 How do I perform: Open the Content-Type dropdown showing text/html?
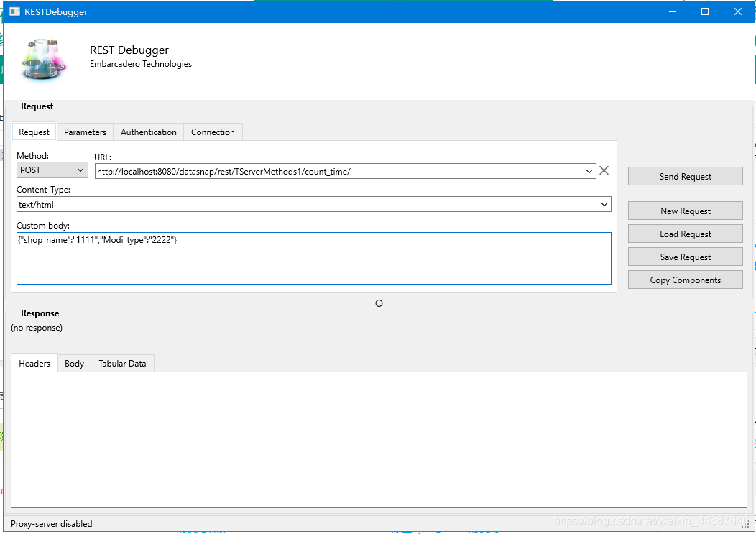pyautogui.click(x=604, y=204)
